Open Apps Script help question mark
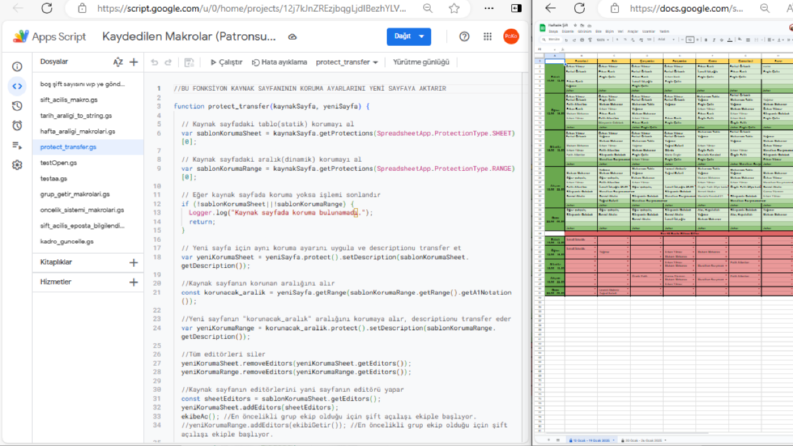Image resolution: width=793 pixels, height=446 pixels. click(464, 36)
